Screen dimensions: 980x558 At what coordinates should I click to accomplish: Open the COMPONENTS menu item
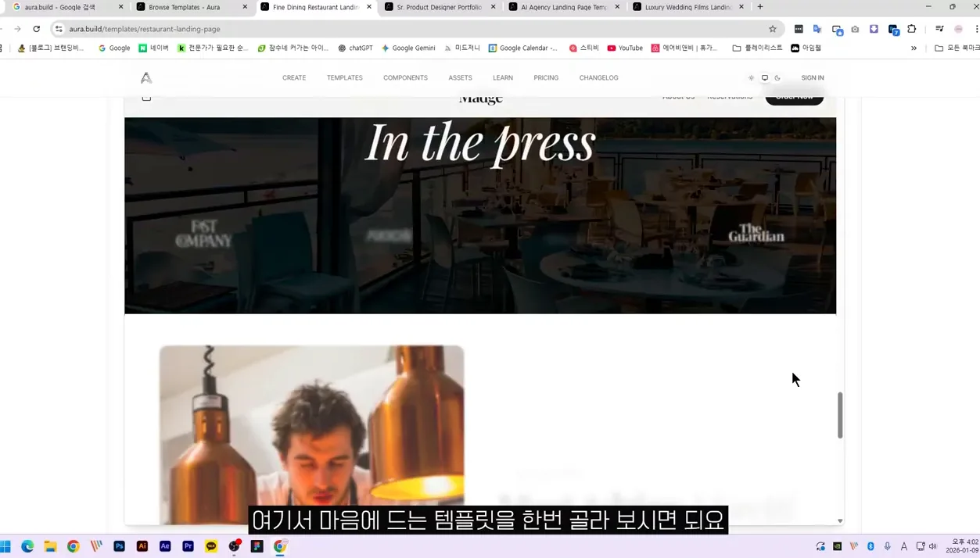coord(405,77)
